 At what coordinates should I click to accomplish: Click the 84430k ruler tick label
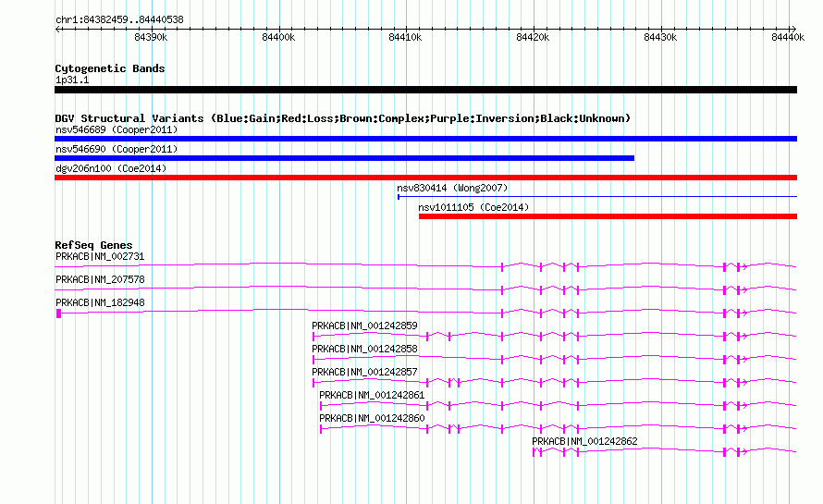(660, 37)
